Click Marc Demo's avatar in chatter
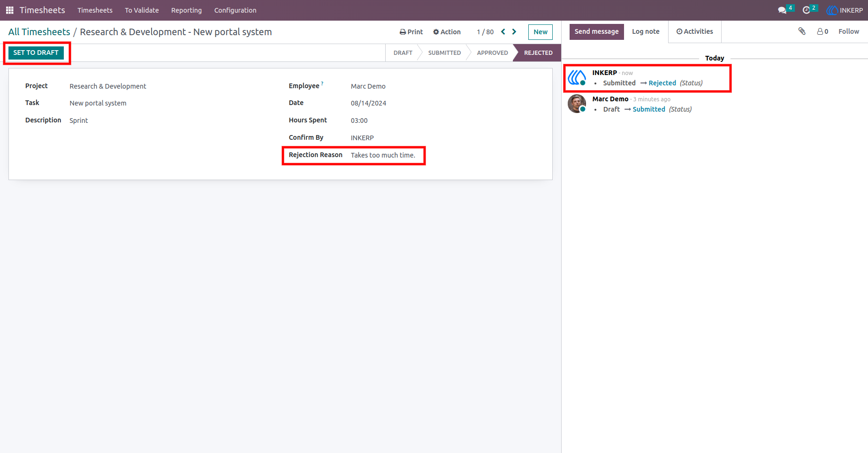Viewport: 868px width, 453px height. [x=577, y=104]
